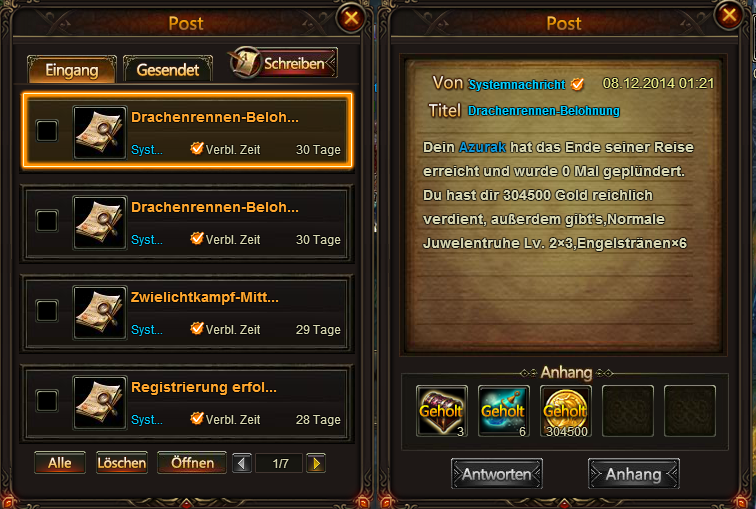Click the fourth empty attachment slot
Image resolution: width=756 pixels, height=509 pixels.
628,411
